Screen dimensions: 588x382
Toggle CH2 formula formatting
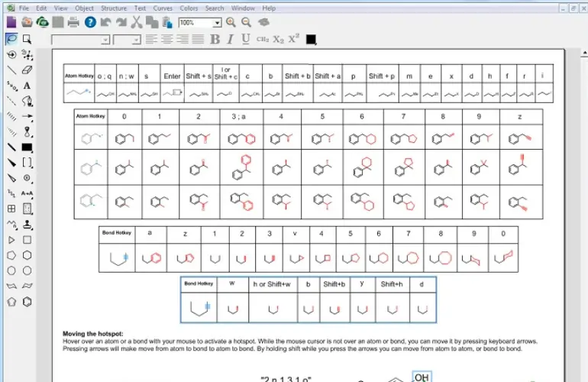[x=263, y=39]
